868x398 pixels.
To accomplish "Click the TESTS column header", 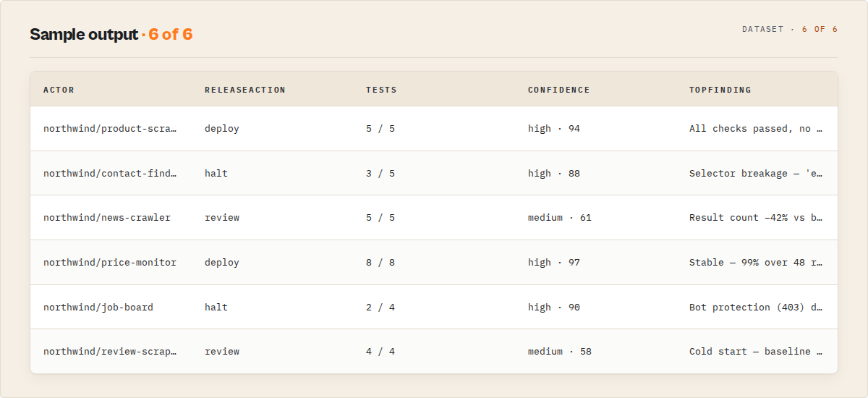I will coord(381,90).
